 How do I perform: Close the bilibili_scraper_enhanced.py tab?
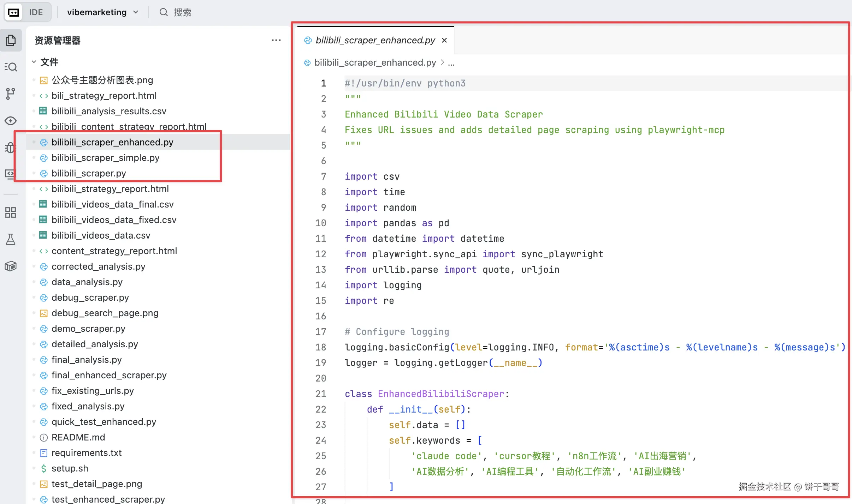(x=444, y=40)
